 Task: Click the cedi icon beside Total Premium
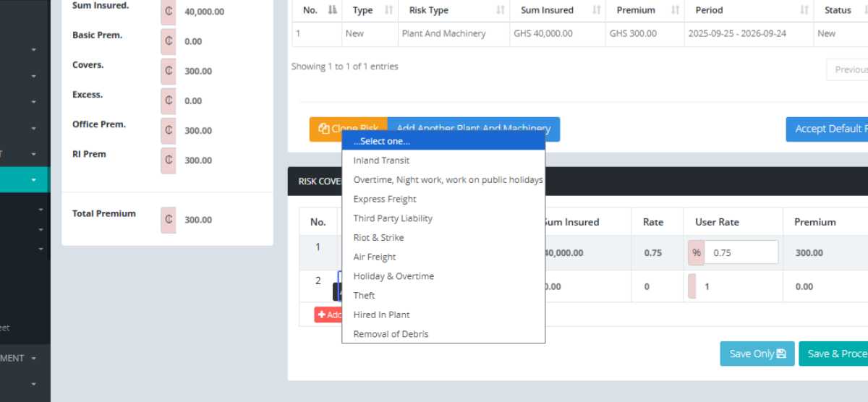click(168, 220)
